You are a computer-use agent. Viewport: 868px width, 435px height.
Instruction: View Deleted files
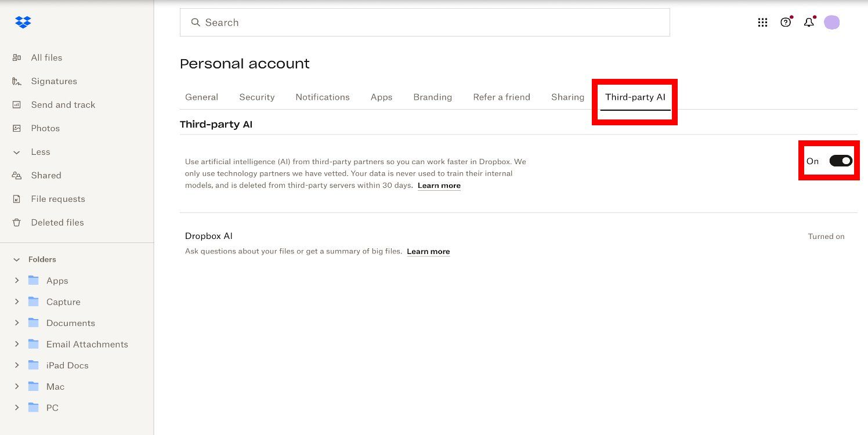pos(57,223)
